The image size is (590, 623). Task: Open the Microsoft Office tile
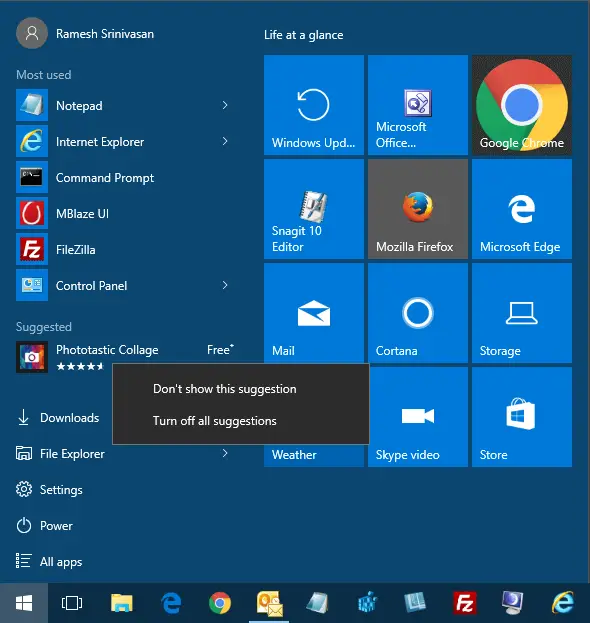[x=418, y=105]
